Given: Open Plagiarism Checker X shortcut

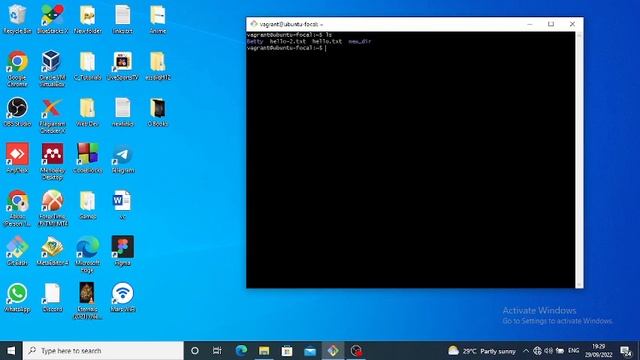Looking at the screenshot, I should pyautogui.click(x=52, y=115).
